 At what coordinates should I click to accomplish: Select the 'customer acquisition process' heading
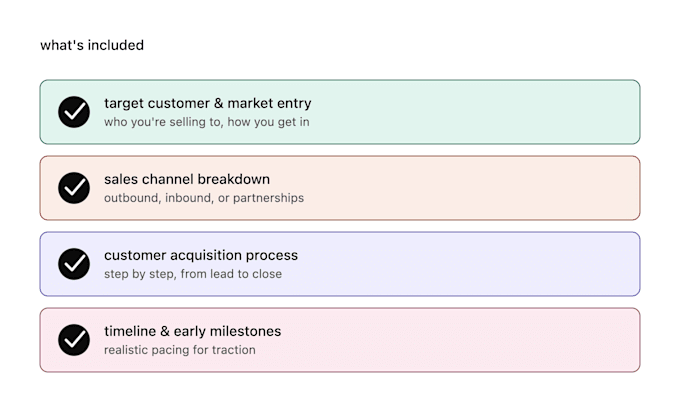click(201, 256)
